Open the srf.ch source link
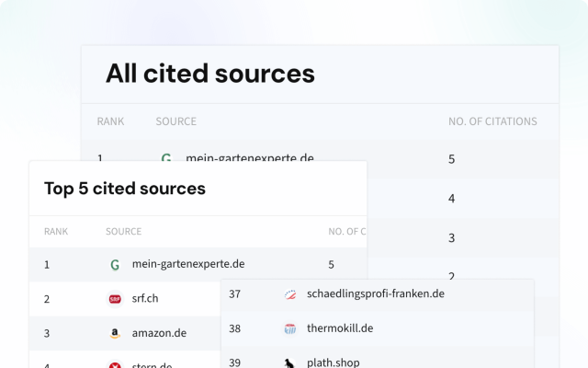 click(x=145, y=299)
